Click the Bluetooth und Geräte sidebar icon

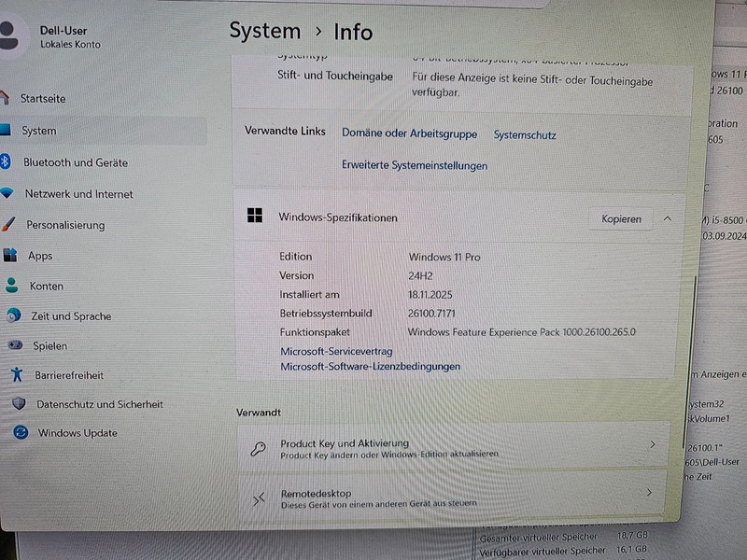click(x=6, y=161)
